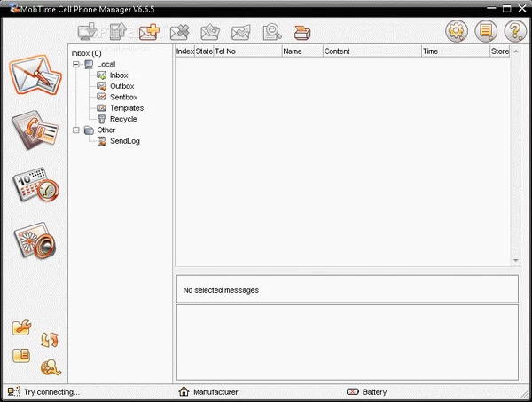The width and height of the screenshot is (532, 402).
Task: Click the connection status icon in status bar
Action: tap(14, 392)
